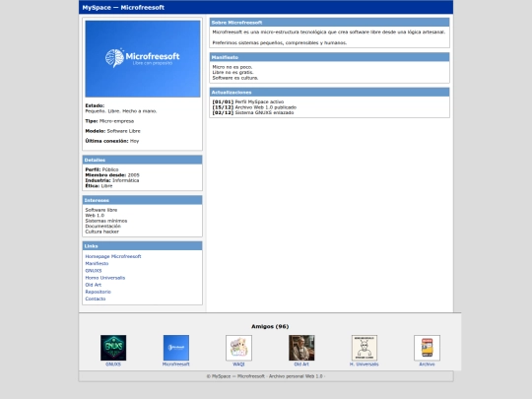Open the Manifiesto link in Links
The image size is (532, 399).
pos(97,264)
